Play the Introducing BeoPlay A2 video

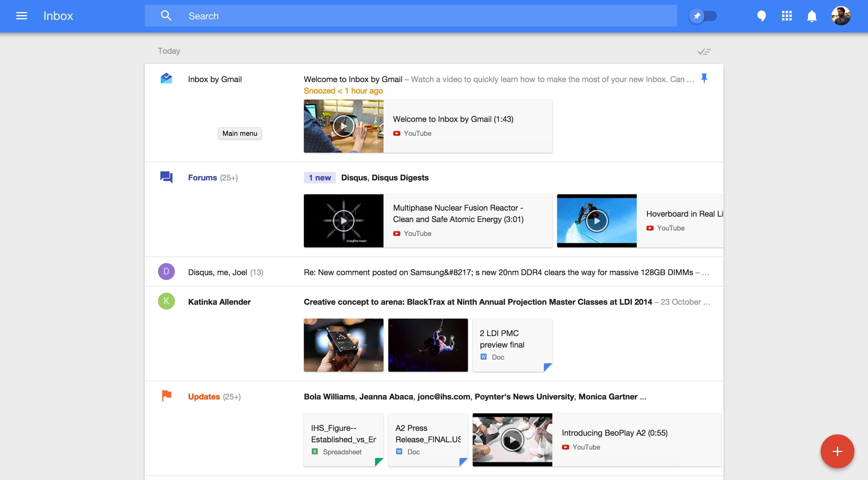[x=512, y=440]
